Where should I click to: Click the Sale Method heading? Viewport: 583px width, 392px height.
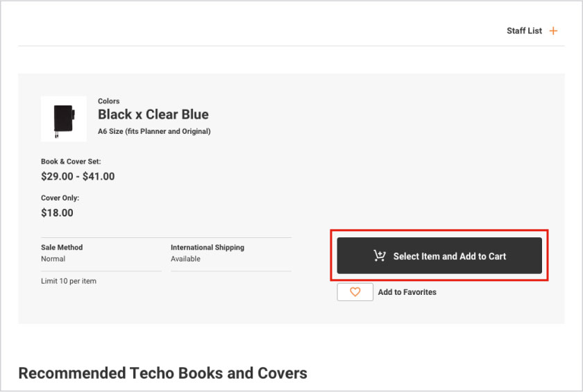(62, 247)
